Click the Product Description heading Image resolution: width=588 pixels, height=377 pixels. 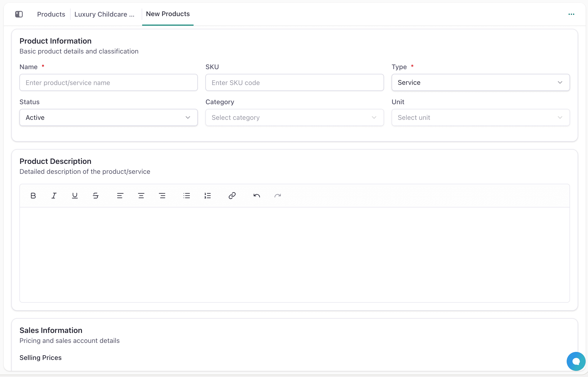click(x=55, y=161)
